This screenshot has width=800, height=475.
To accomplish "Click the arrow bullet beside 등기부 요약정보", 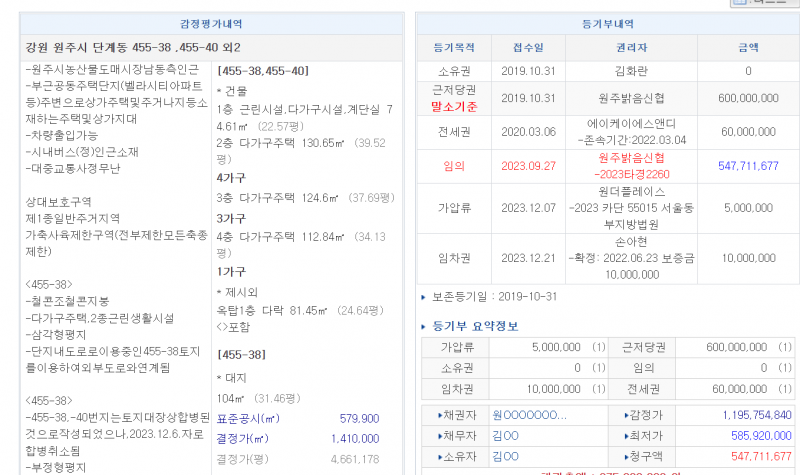I will click(x=423, y=326).
